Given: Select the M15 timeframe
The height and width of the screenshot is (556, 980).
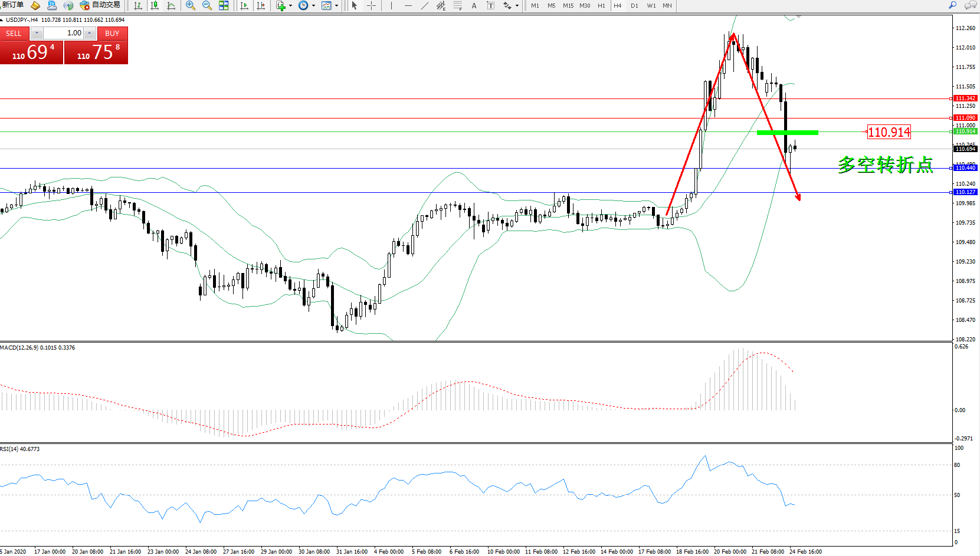Looking at the screenshot, I should point(568,5).
